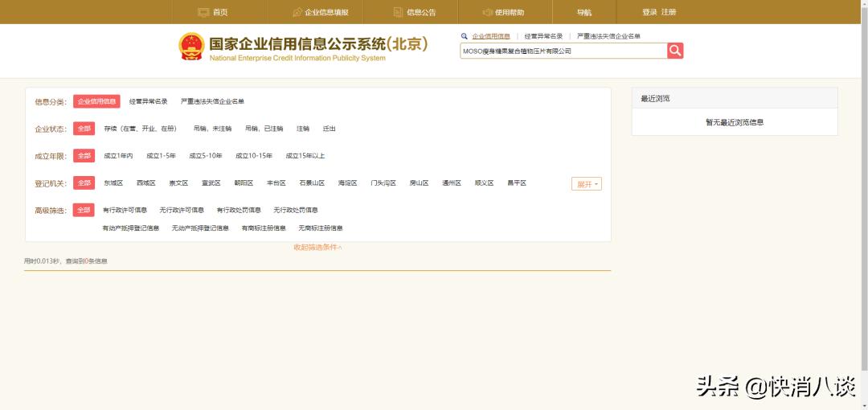Filter by 吊销，未注销 status

pos(212,129)
